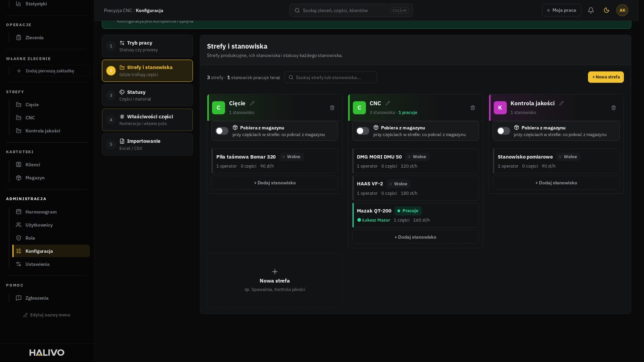The height and width of the screenshot is (362, 644).
Task: Click the plus icon in Nowa strefa card
Action: (275, 271)
